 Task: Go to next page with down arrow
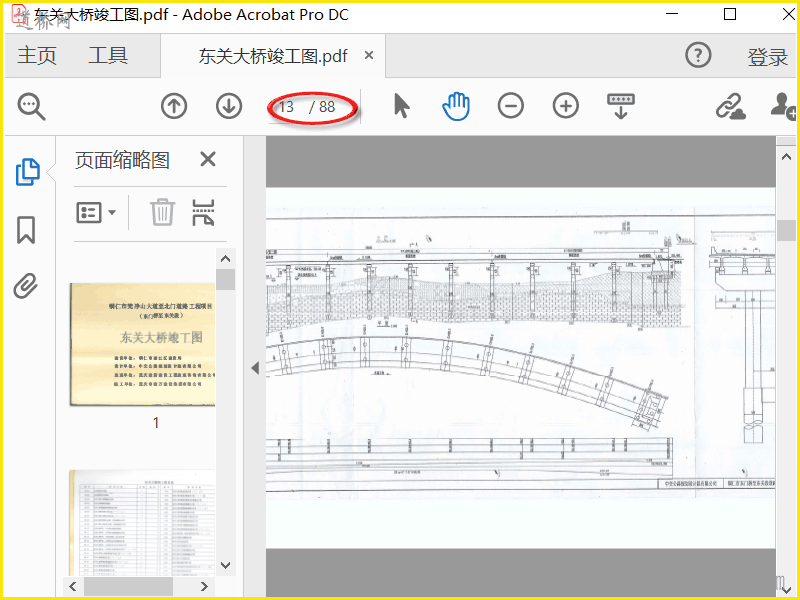click(x=229, y=106)
